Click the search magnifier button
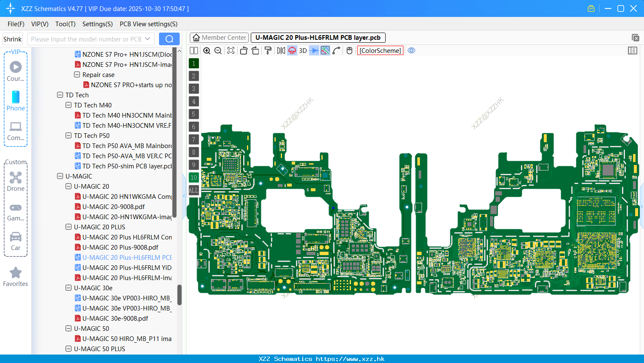 (169, 39)
